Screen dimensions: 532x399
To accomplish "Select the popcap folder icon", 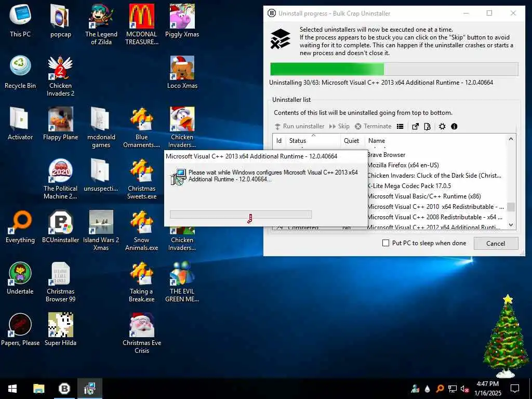I will [60, 20].
